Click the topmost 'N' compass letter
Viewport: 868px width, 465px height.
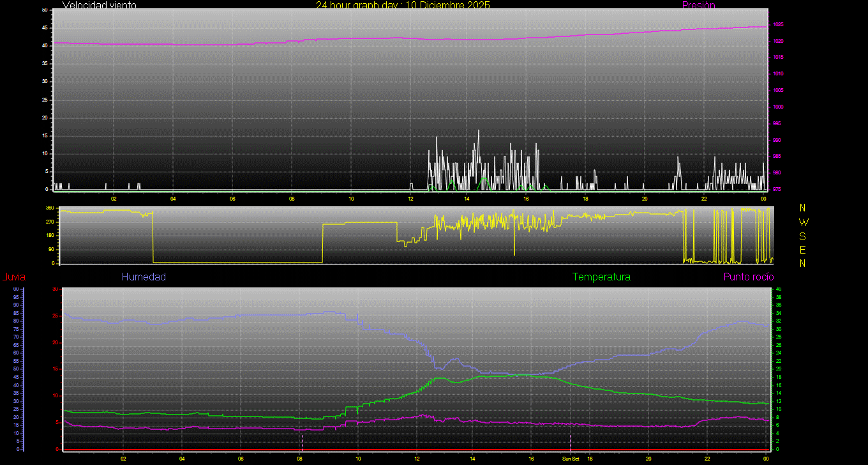click(x=803, y=208)
